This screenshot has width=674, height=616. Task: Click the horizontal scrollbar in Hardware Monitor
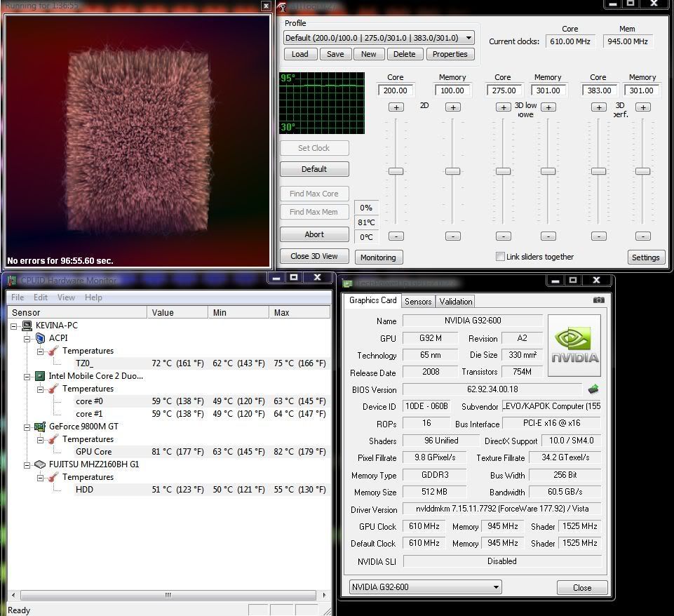168,595
